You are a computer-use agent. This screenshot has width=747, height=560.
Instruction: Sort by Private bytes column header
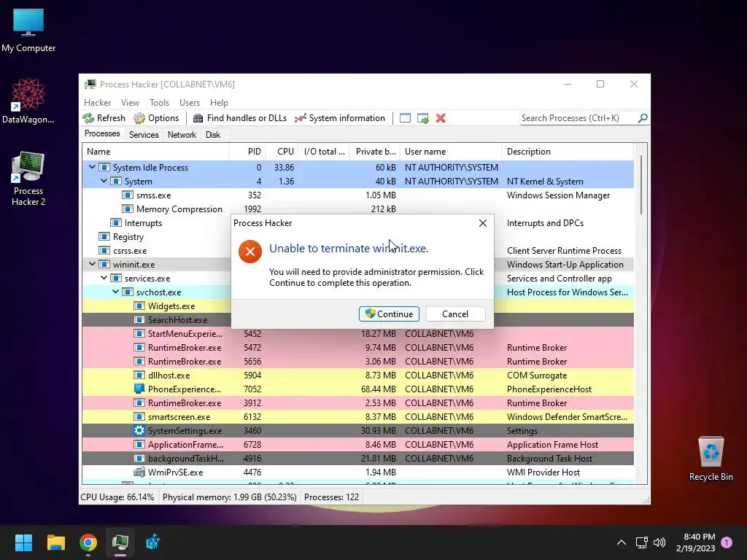click(375, 152)
